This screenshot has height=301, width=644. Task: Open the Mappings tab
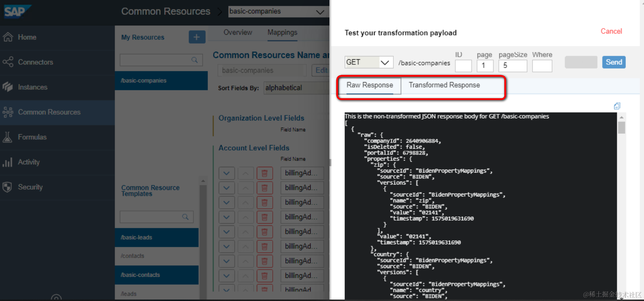[283, 33]
